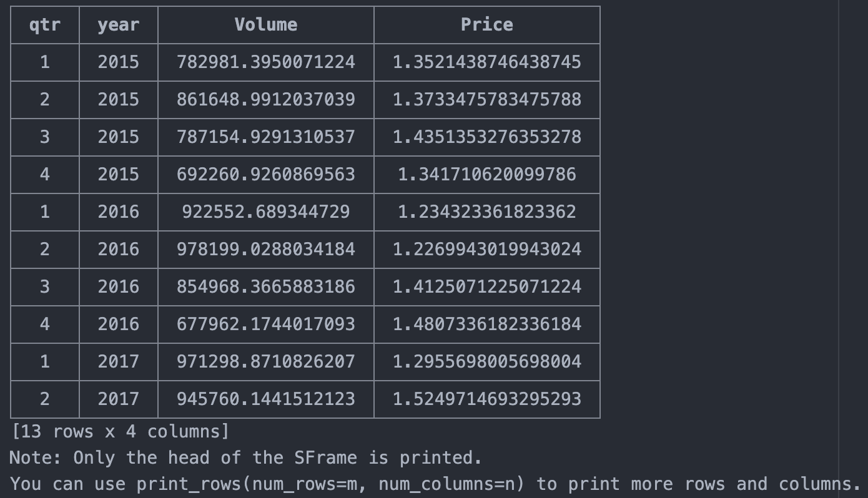Select the Price cell 1.3521438746438745
This screenshot has width=868, height=498.
486,62
